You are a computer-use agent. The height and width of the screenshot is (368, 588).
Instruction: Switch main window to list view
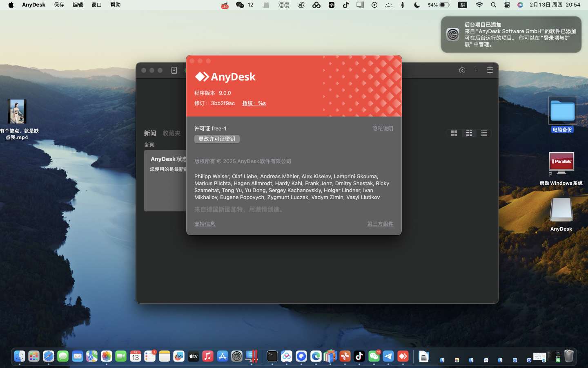(484, 133)
